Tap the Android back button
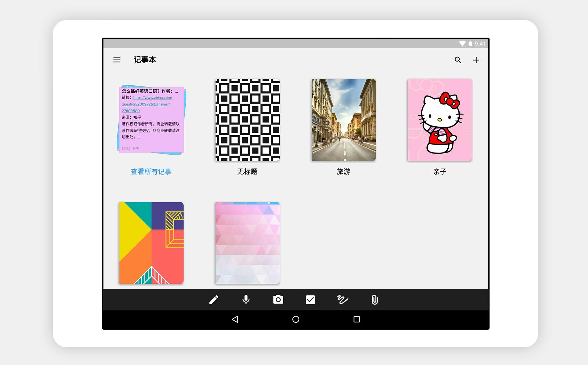The width and height of the screenshot is (588, 365). 235,319
